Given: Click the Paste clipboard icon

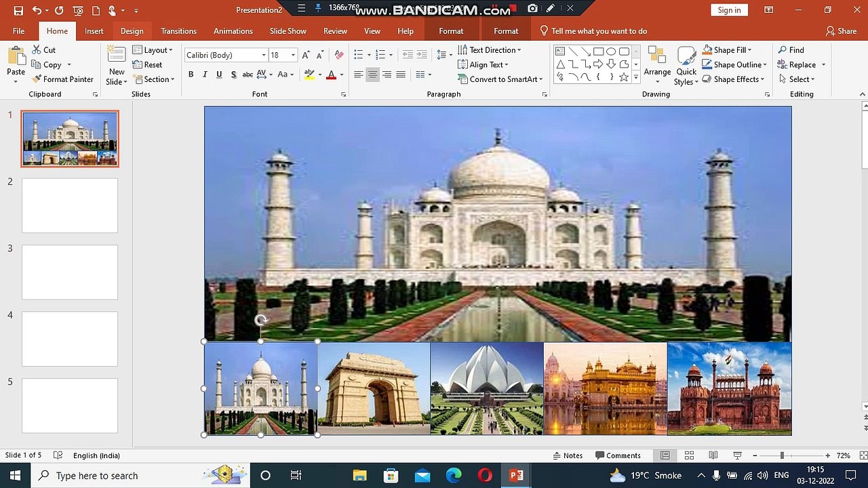Looking at the screenshot, I should [16, 57].
